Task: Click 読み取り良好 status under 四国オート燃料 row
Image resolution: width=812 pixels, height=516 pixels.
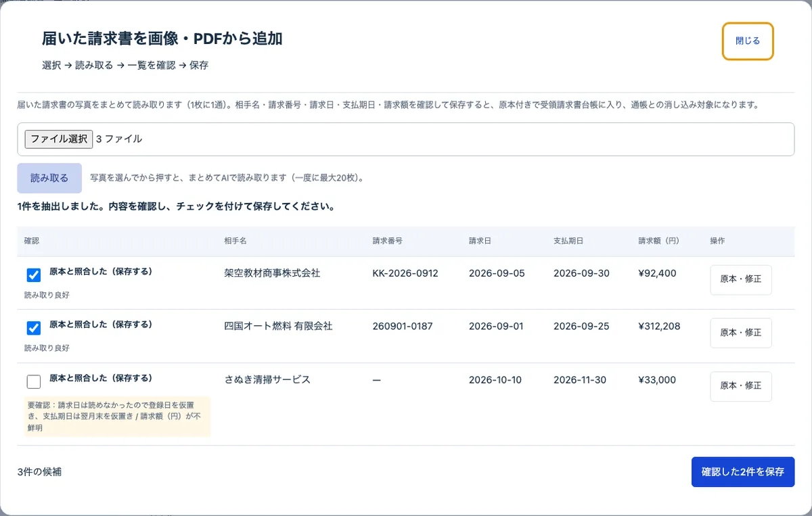Action: (47, 348)
